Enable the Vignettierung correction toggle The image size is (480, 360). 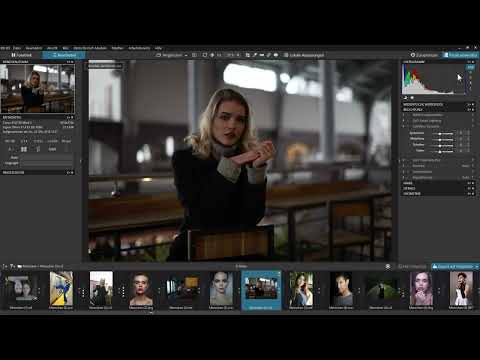coord(409,177)
